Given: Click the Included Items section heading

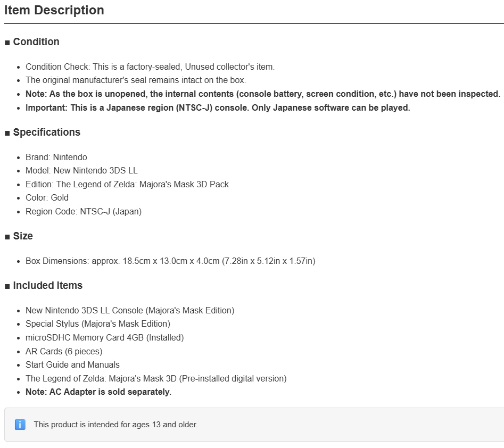Looking at the screenshot, I should click(x=47, y=285).
